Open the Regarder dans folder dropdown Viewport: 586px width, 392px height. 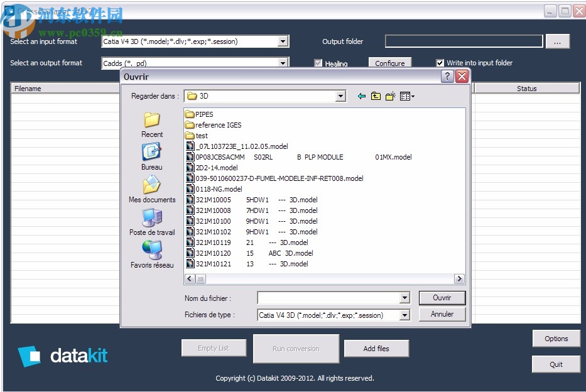coord(342,96)
